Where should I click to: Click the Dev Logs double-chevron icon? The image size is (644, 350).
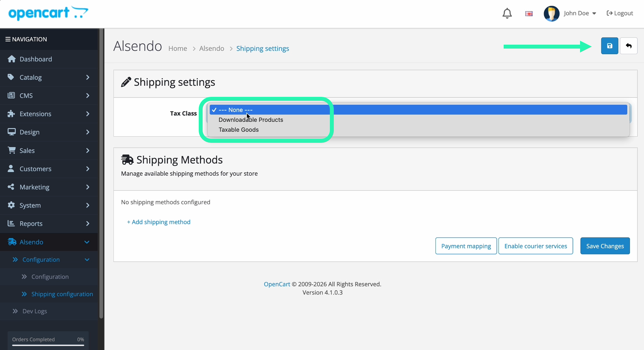point(15,311)
